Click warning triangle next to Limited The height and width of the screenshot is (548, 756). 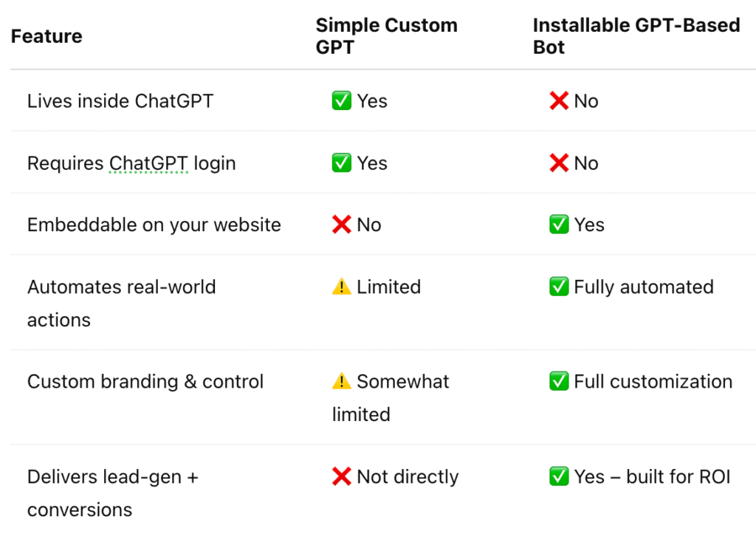pos(341,287)
